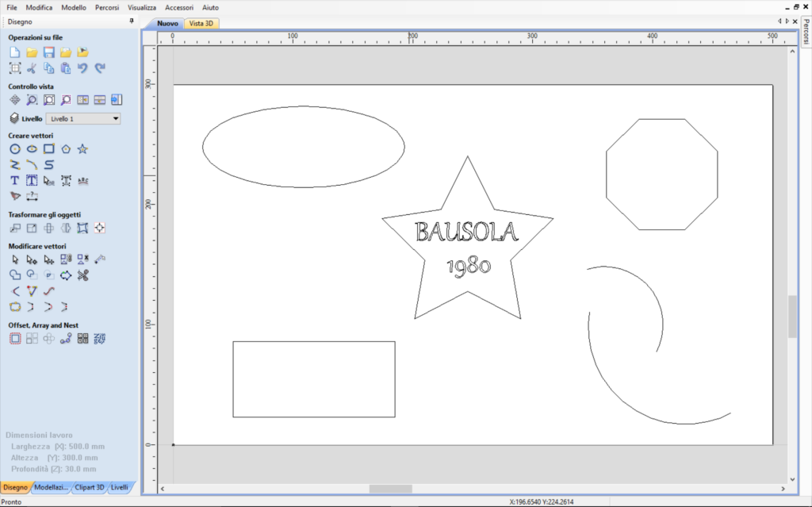812x507 pixels.
Task: Open the Offset vectors tool
Action: 14,339
